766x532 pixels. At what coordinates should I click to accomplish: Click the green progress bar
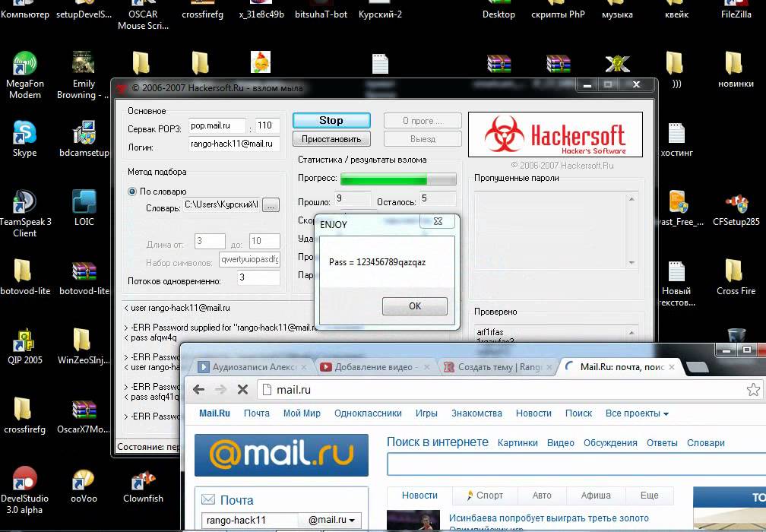click(x=398, y=179)
